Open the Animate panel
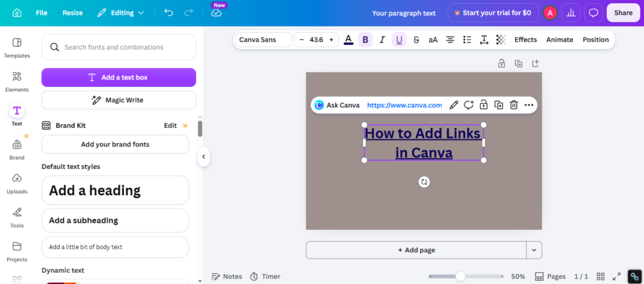 coord(559,40)
